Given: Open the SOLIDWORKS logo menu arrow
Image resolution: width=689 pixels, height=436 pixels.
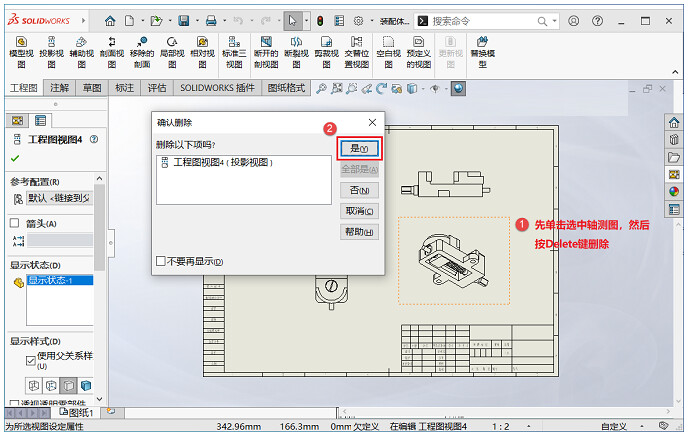Looking at the screenshot, I should point(82,20).
